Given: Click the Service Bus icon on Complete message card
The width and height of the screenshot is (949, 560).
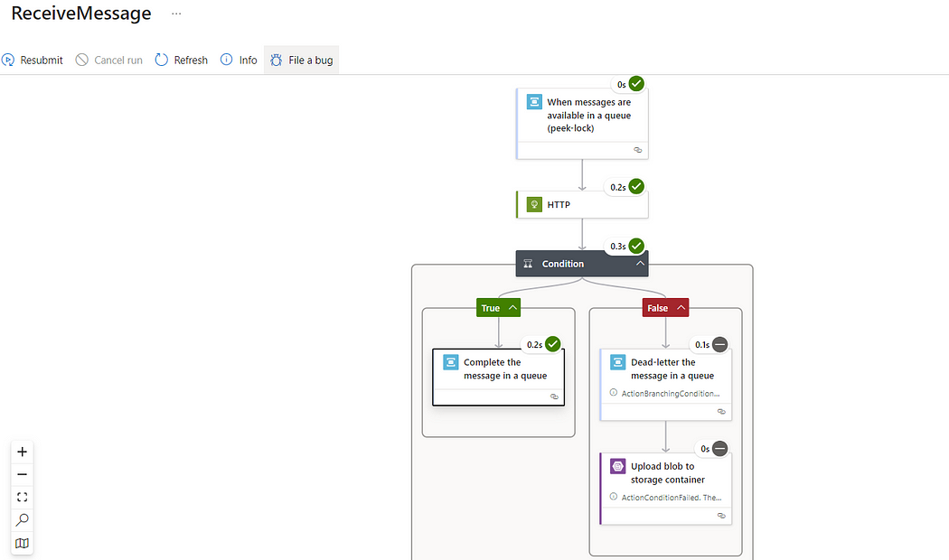Looking at the screenshot, I should pyautogui.click(x=450, y=361).
